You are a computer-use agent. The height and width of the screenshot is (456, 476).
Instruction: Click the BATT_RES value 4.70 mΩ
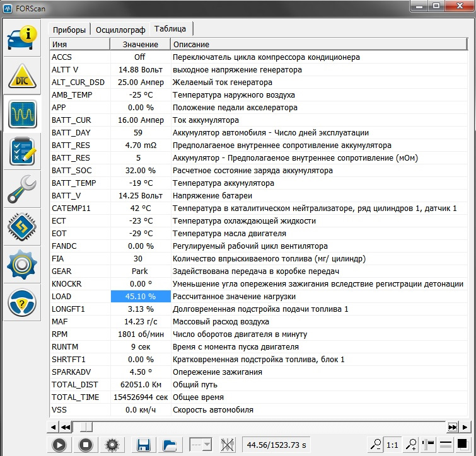point(141,145)
